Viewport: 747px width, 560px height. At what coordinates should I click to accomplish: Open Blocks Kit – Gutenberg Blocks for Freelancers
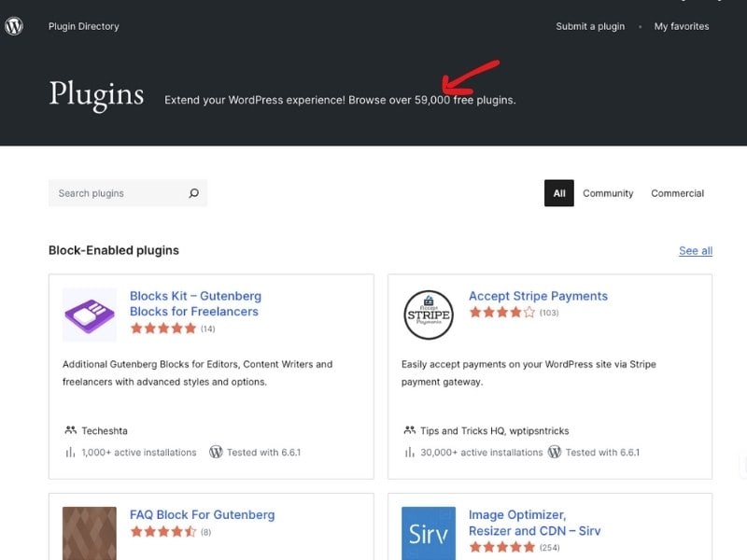click(x=196, y=303)
